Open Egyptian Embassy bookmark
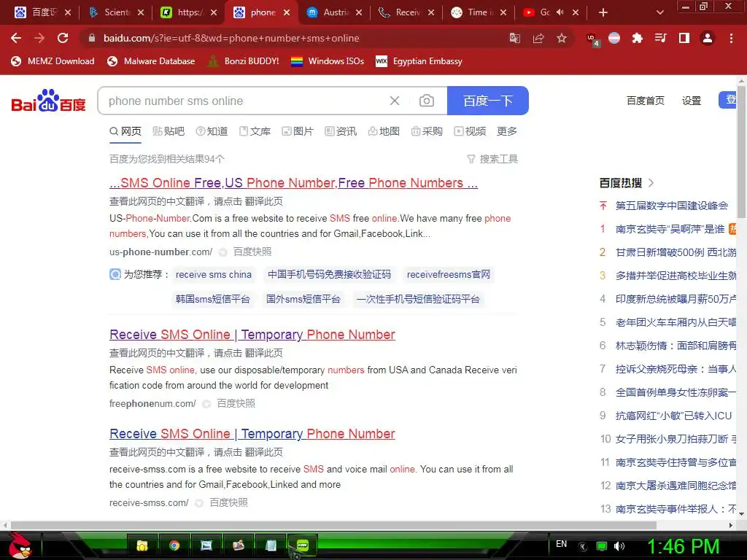This screenshot has height=560, width=747. tap(419, 61)
